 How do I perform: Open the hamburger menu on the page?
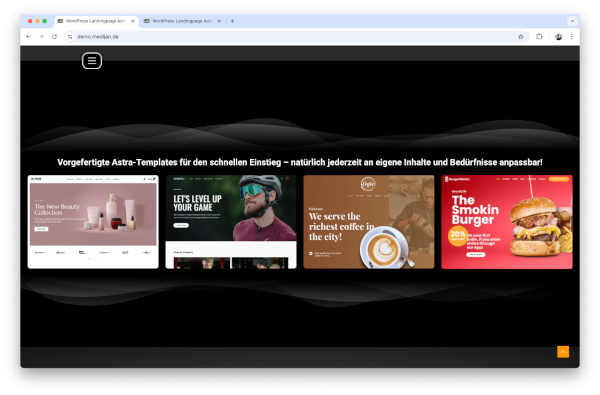(x=92, y=60)
